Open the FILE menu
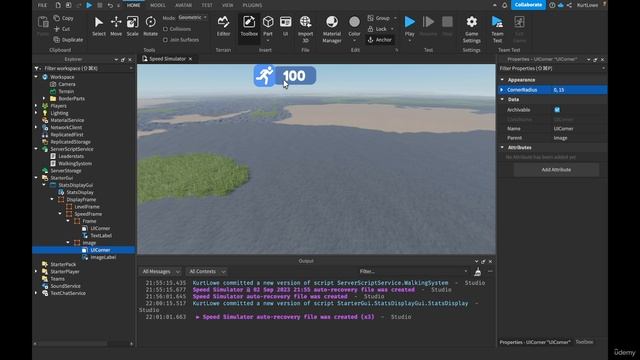 click(42, 5)
